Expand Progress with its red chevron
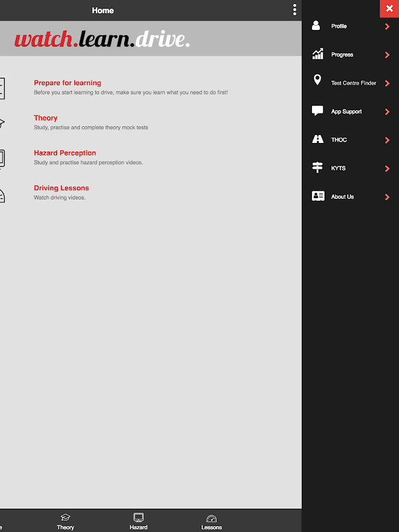The width and height of the screenshot is (399, 532). (387, 55)
